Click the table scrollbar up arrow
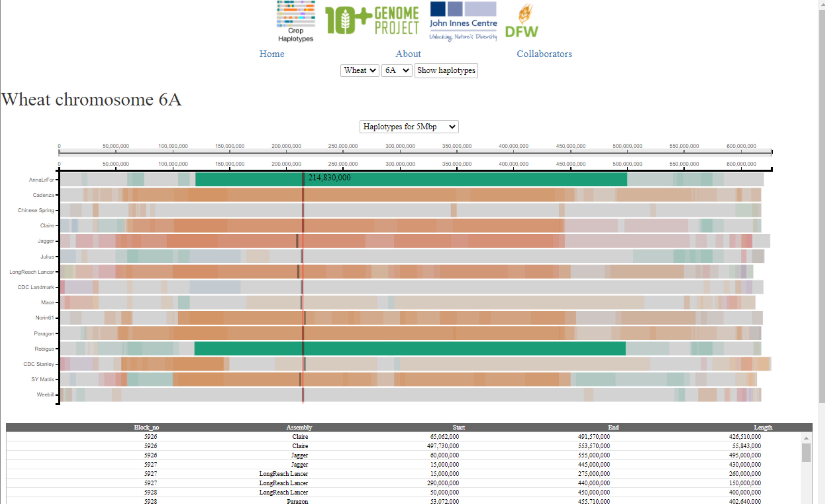The height and width of the screenshot is (504, 825). 806,438
